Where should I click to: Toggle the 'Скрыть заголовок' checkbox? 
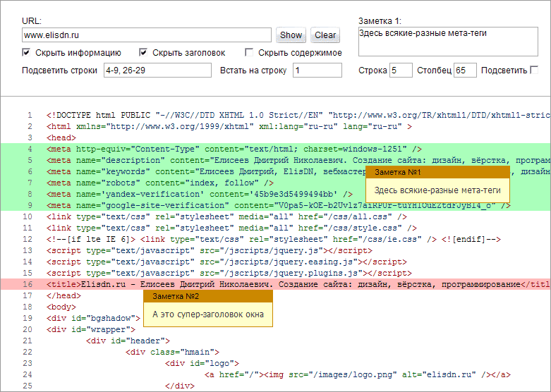(x=143, y=53)
